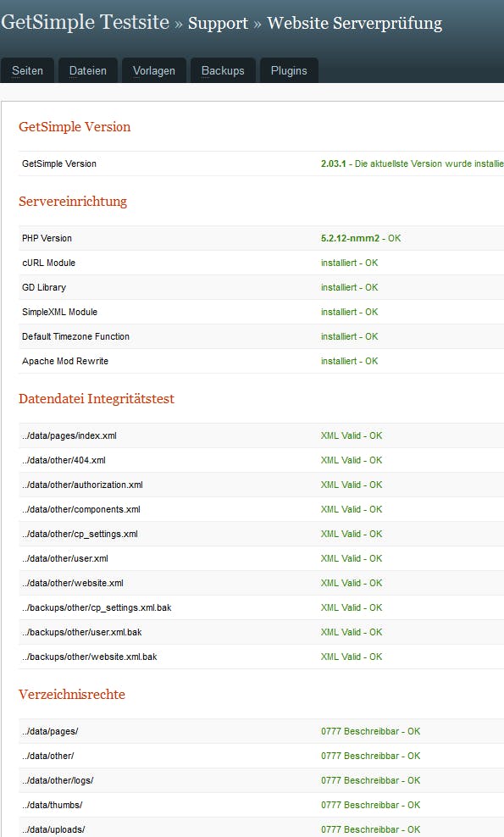Click the Apache Mod Rewrite label
The width and height of the screenshot is (504, 837).
click(x=65, y=362)
